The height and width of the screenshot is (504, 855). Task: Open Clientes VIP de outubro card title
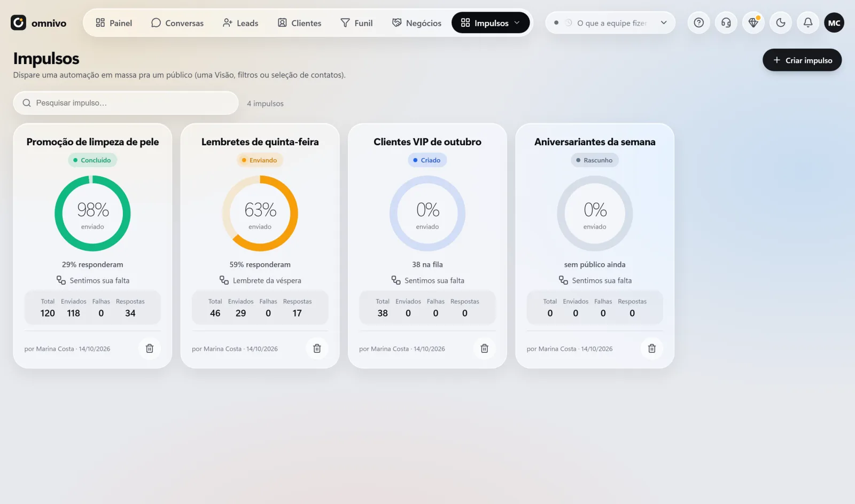coord(428,142)
